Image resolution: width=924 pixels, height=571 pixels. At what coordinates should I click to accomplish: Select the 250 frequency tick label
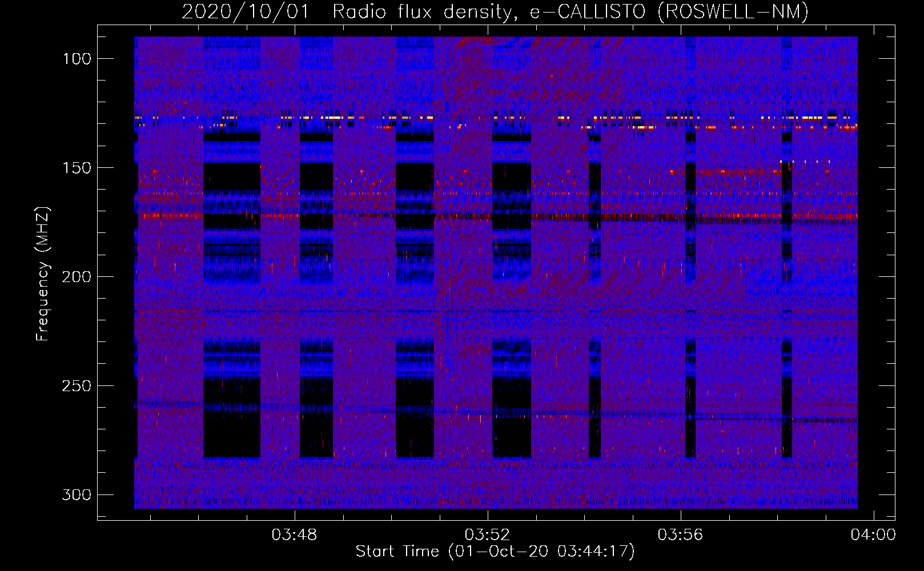coord(77,386)
